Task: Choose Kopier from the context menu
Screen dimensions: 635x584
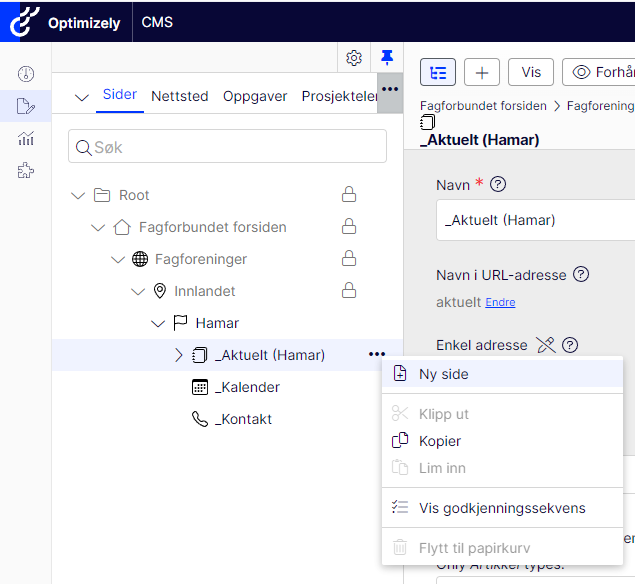Action: click(439, 441)
